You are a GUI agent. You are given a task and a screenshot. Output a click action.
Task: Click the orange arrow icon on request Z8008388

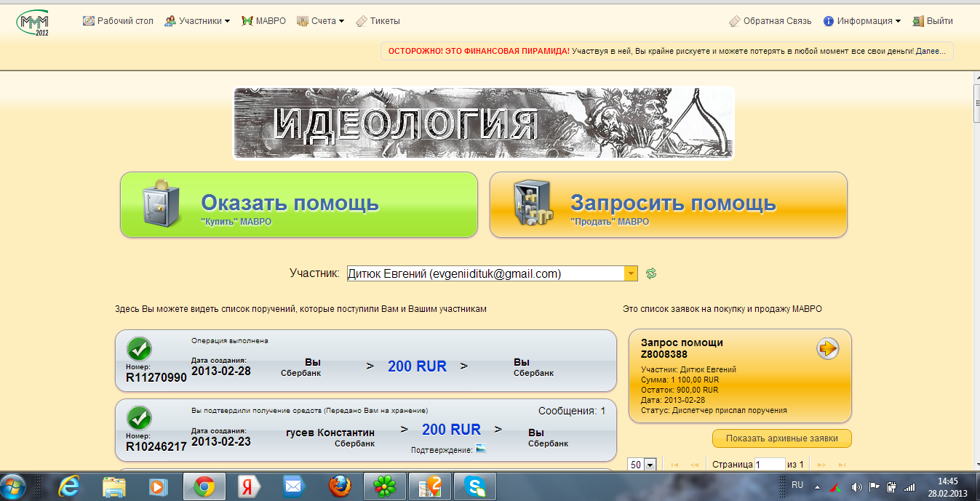828,349
